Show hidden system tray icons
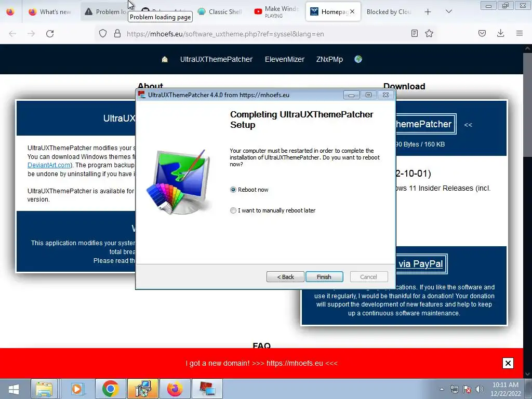This screenshot has height=399, width=532. point(442,389)
